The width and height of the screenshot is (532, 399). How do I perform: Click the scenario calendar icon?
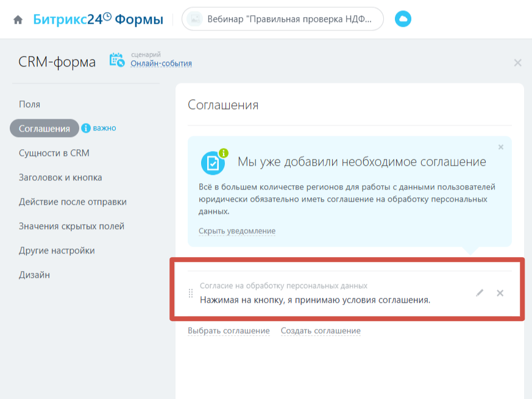(117, 60)
